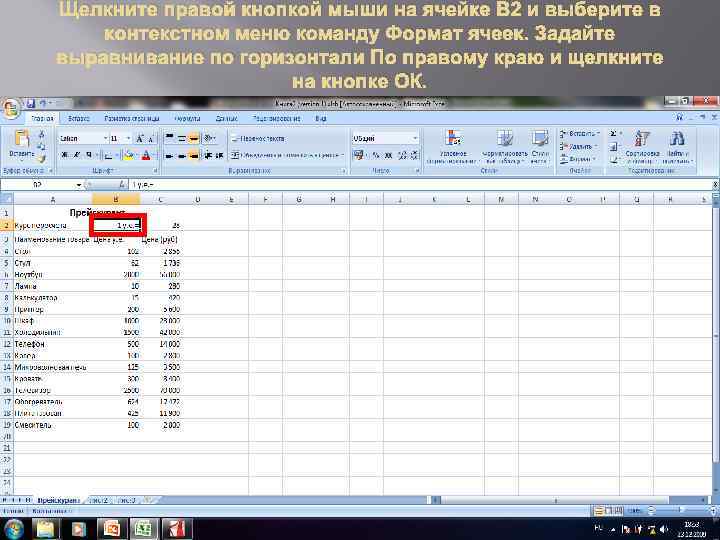The image size is (720, 540).
Task: Open Sort and Filter menu
Action: click(x=642, y=147)
